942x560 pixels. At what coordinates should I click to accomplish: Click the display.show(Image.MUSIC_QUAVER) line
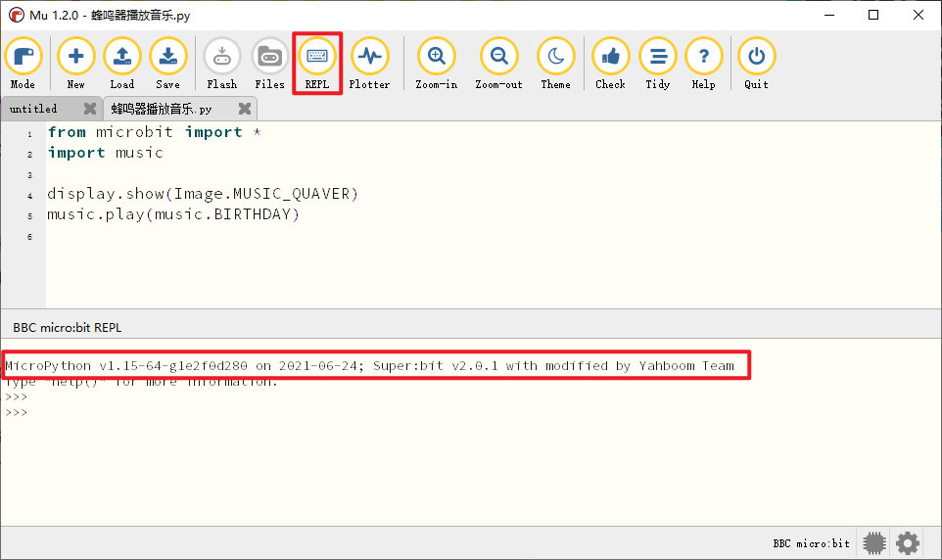pos(203,194)
